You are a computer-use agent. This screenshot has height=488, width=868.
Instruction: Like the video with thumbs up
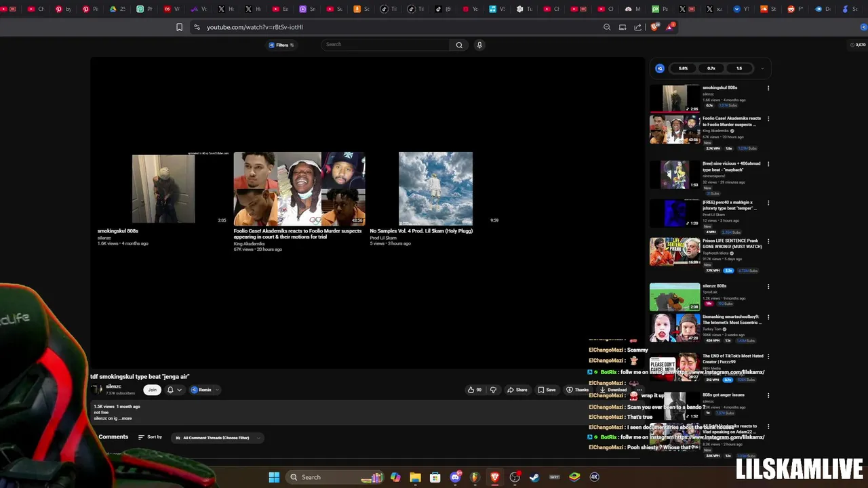tap(474, 390)
